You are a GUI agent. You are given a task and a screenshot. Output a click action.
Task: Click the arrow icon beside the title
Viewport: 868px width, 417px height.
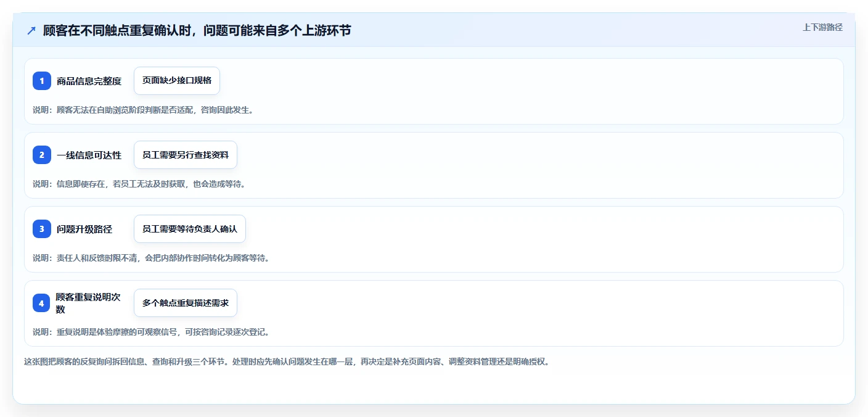tap(31, 30)
